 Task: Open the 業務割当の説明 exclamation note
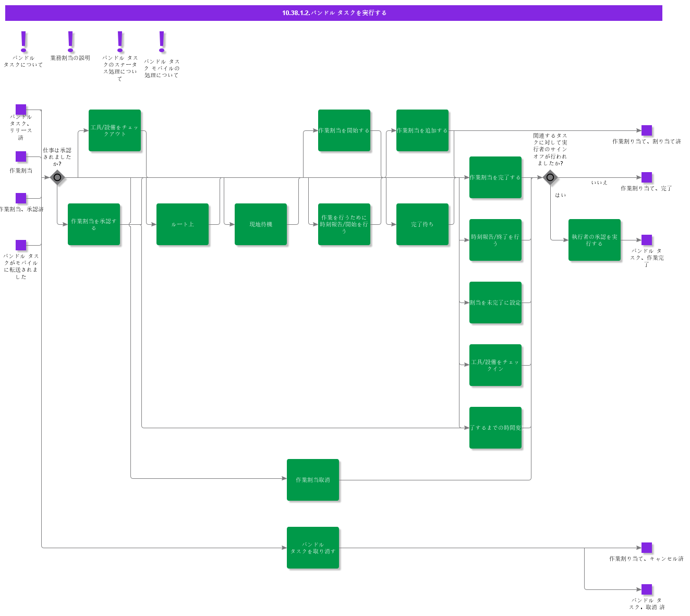(70, 42)
